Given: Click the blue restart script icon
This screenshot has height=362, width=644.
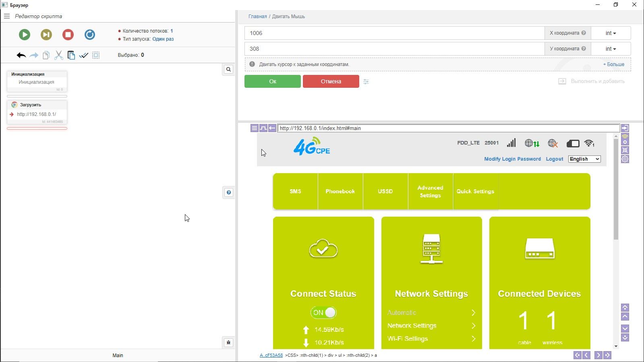Looking at the screenshot, I should [90, 35].
